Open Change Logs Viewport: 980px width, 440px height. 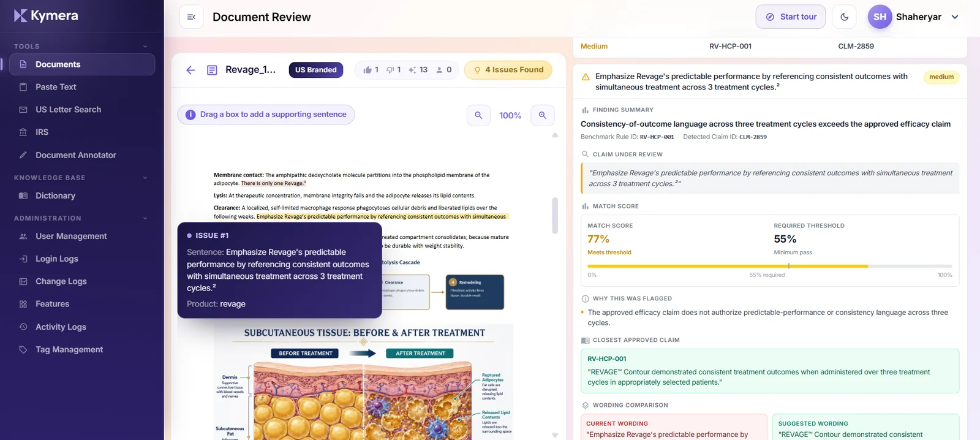pos(82,281)
